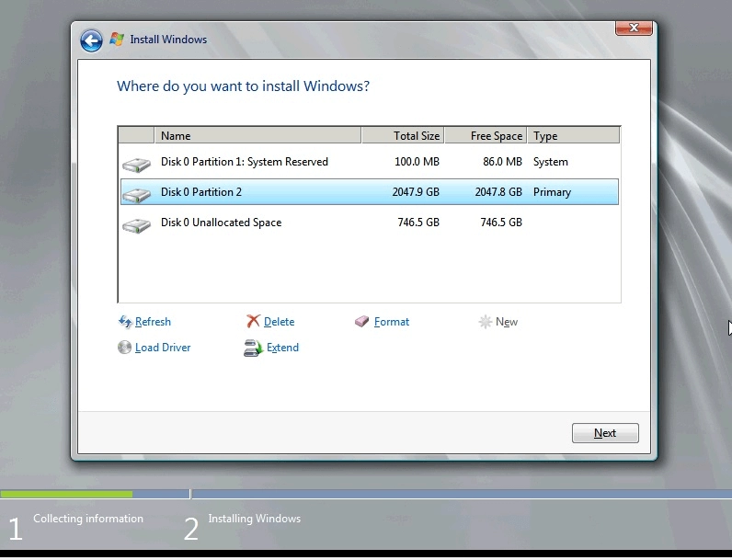Close the Install Windows dialog
Viewport: 732px width, 560px height.
tap(634, 28)
